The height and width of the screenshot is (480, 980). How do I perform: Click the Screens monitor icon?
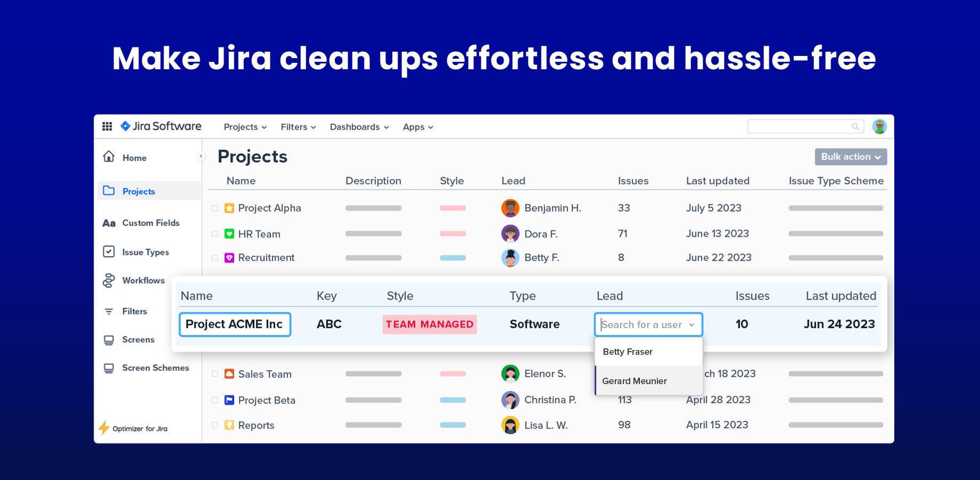click(109, 340)
